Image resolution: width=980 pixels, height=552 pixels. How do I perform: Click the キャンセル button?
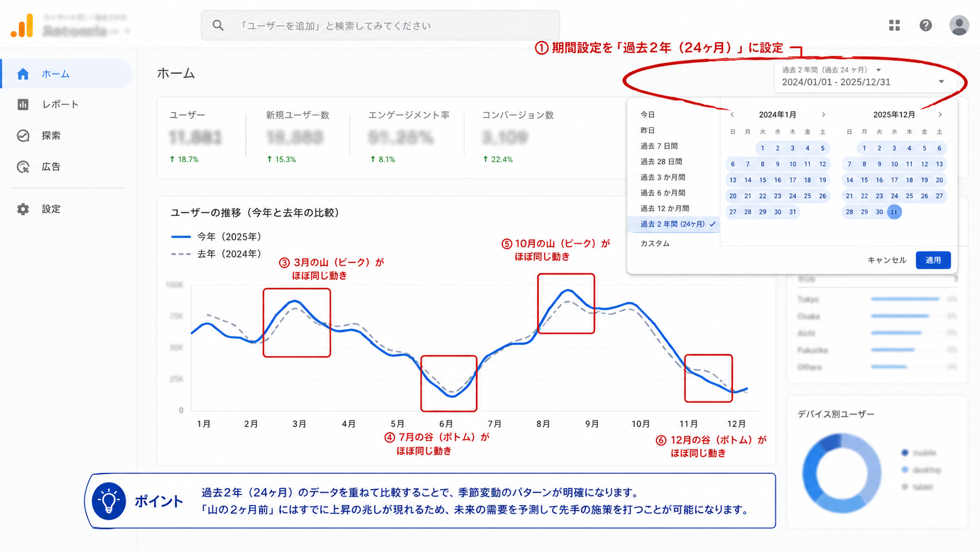click(887, 260)
